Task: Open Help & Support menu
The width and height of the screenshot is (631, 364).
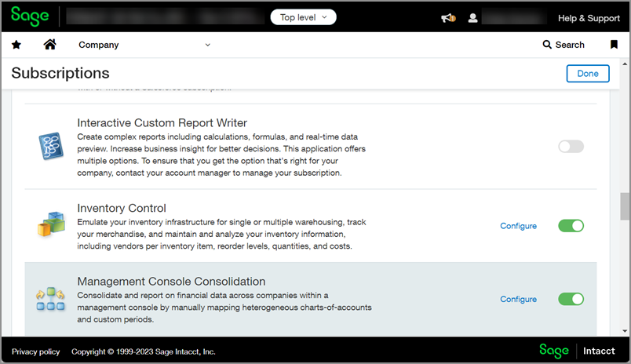Action: 589,18
